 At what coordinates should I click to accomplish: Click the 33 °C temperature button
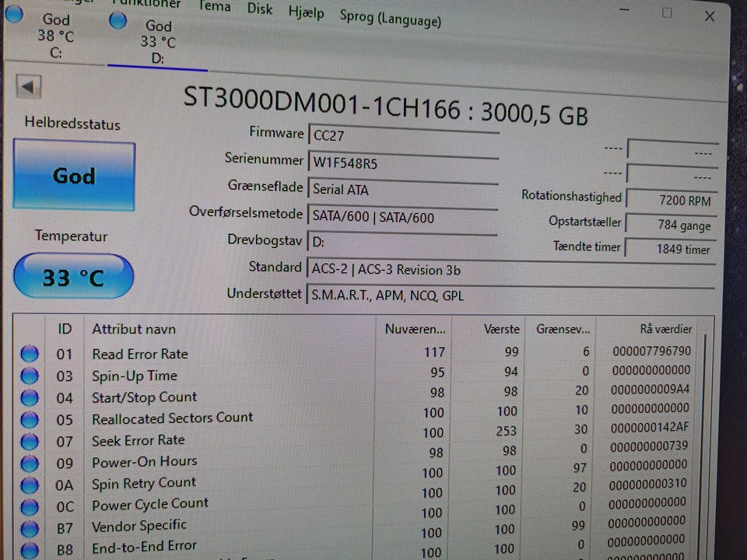click(x=73, y=277)
